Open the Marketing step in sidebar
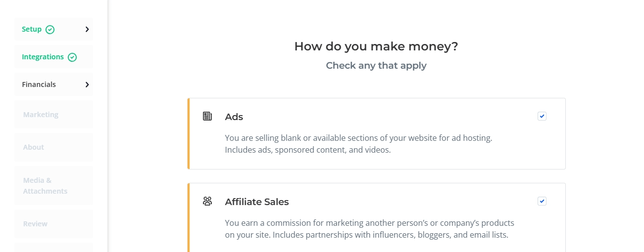This screenshot has height=252, width=644. tap(41, 115)
